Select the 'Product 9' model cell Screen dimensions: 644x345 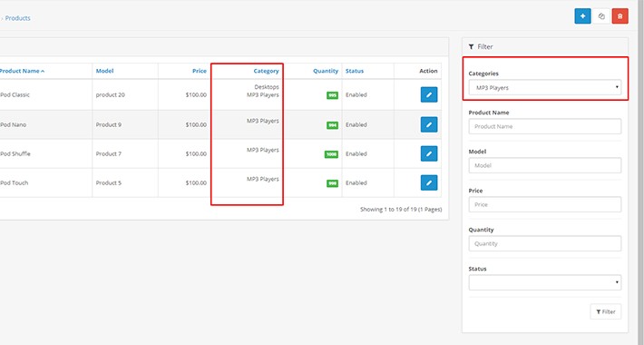click(109, 124)
